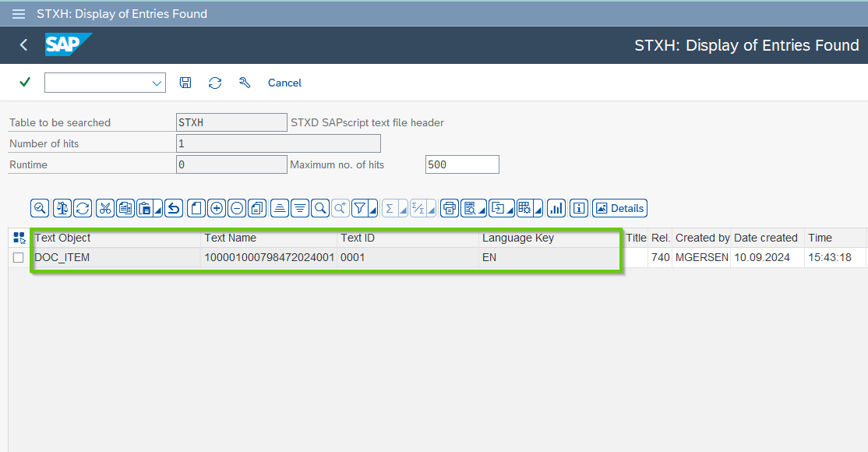This screenshot has width=868, height=452.
Task: Click the Cut scissors icon
Action: tap(104, 208)
